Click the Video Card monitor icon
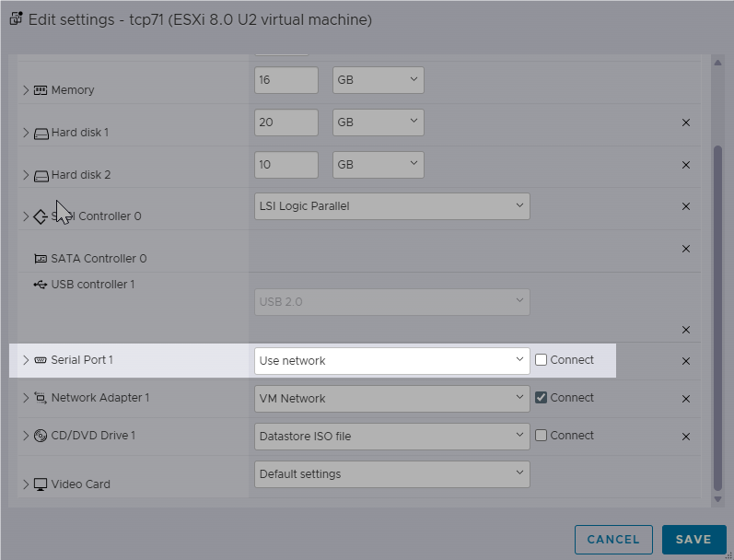Screen dimensions: 734x560 pos(41,484)
